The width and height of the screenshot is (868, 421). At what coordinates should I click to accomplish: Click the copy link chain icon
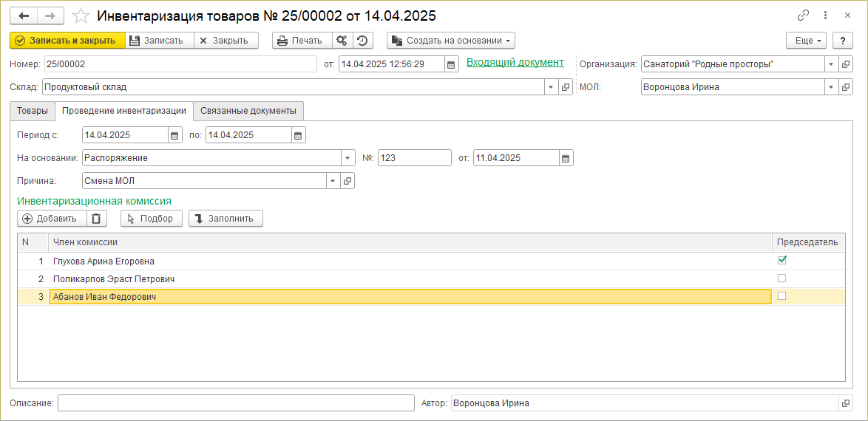pos(803,16)
